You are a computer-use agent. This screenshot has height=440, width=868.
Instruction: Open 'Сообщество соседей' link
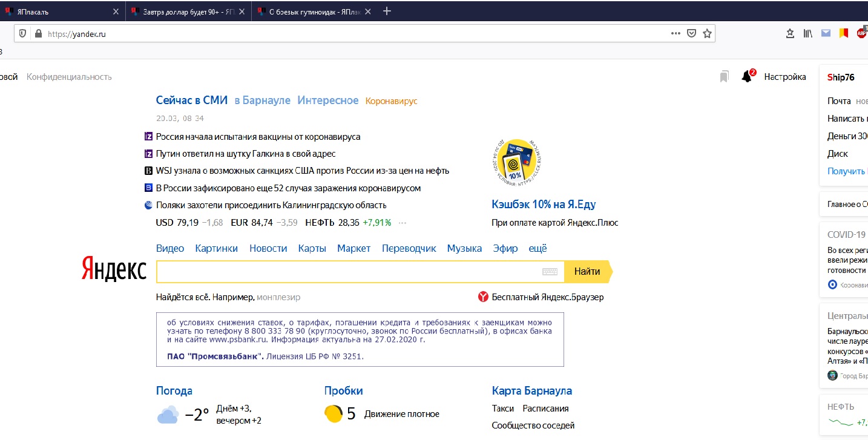(533, 425)
